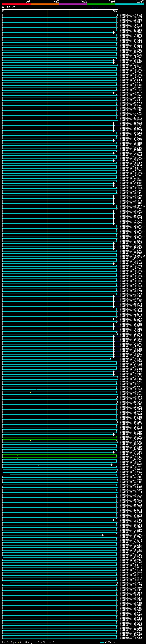Click the cyan ~100% identity legend segment
Screen dimensions: 146x644
click(x=130, y=4)
